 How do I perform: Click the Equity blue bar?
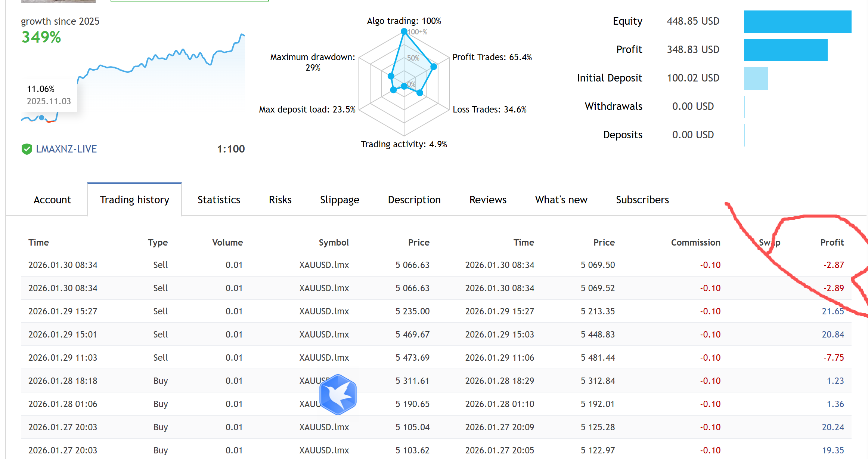(x=797, y=22)
